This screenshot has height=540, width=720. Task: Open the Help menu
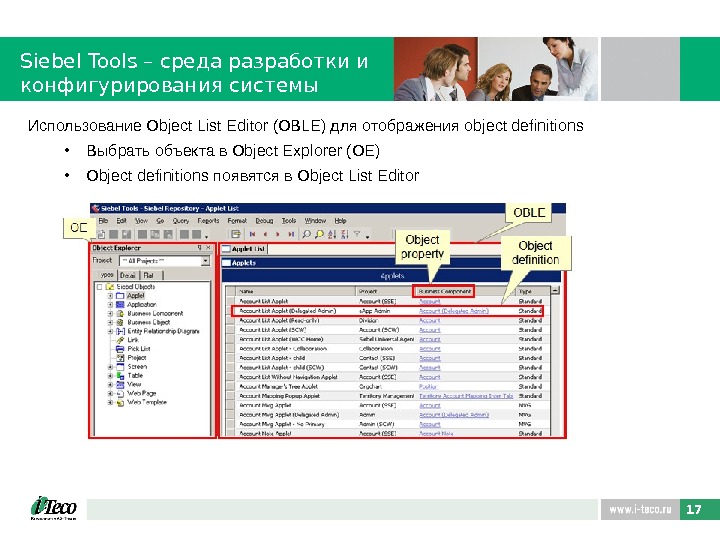coord(340,220)
